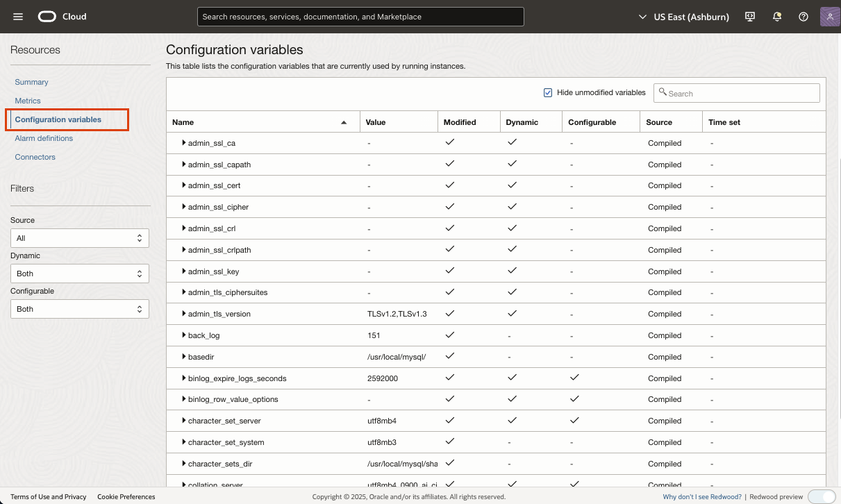Viewport: 841px width, 504px height.
Task: Open the Why don't I see Redwood link
Action: click(x=701, y=496)
